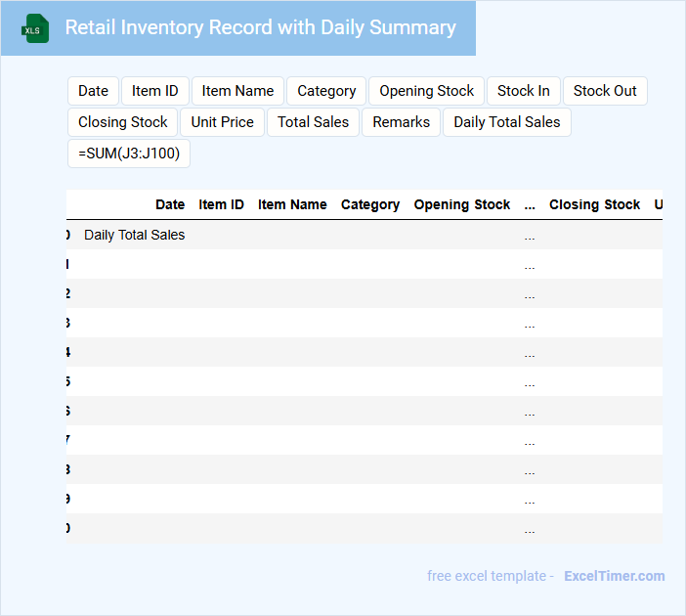Click the green XLS file icon

(35, 28)
